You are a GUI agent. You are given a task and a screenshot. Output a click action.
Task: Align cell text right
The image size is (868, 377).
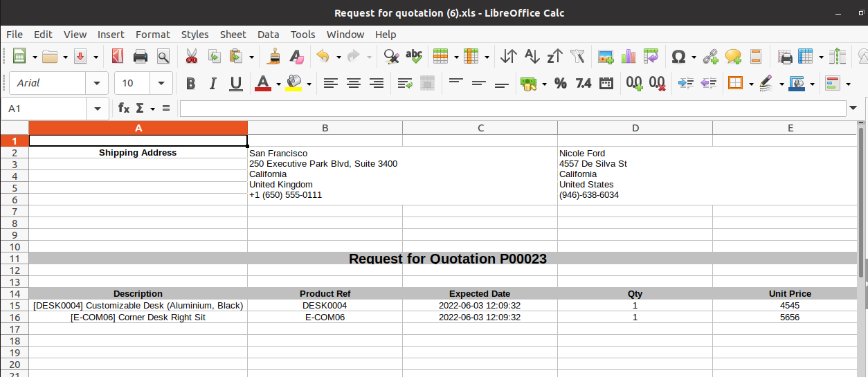(377, 84)
